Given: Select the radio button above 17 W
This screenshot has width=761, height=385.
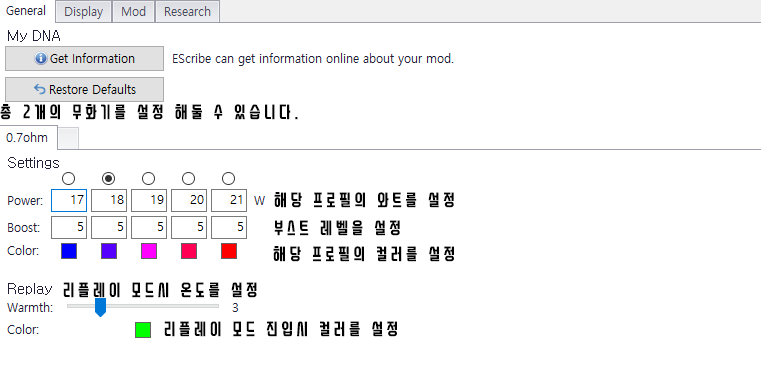Looking at the screenshot, I should [x=68, y=179].
